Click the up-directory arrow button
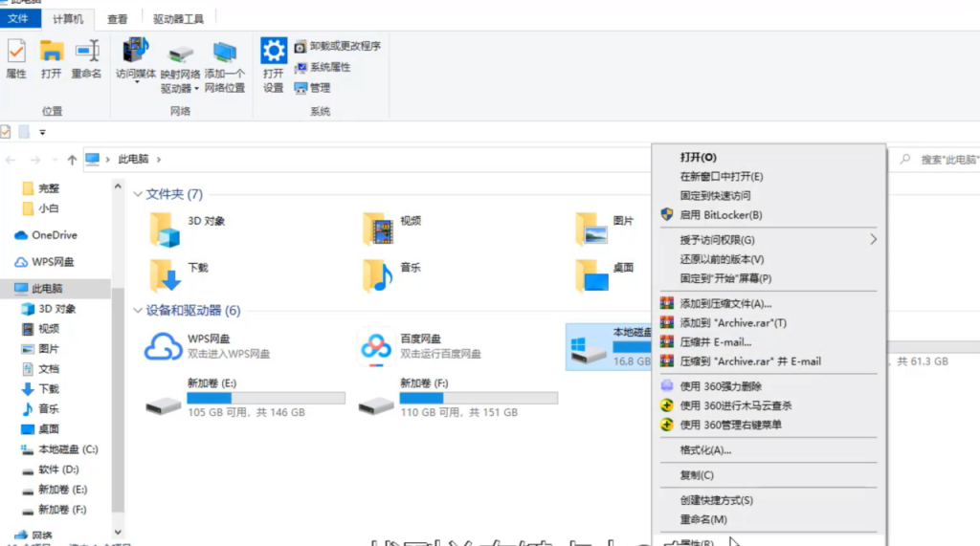Image resolution: width=980 pixels, height=546 pixels. [x=72, y=160]
